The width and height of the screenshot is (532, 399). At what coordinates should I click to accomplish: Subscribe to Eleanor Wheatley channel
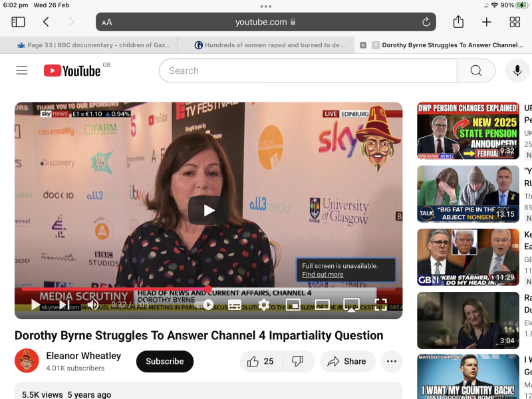[164, 361]
